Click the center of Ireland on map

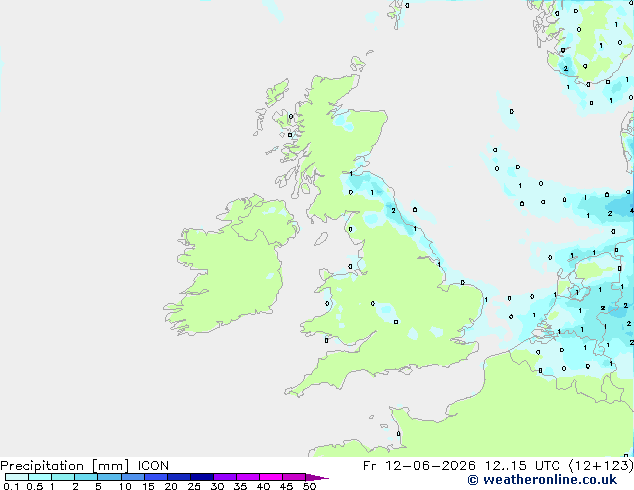(x=230, y=271)
